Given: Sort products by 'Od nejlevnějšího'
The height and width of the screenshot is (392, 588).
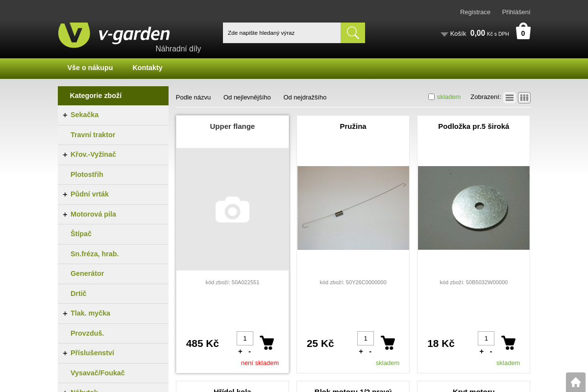Looking at the screenshot, I should (x=247, y=97).
